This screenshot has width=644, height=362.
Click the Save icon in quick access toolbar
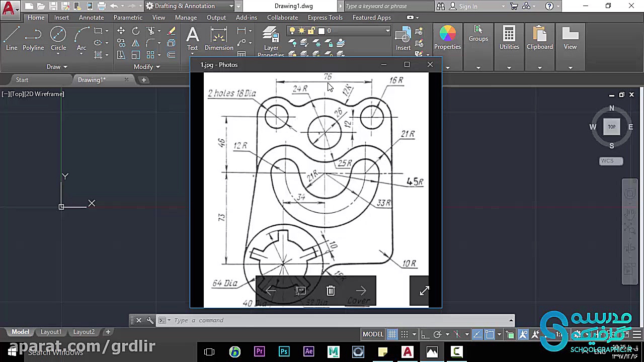(53, 6)
